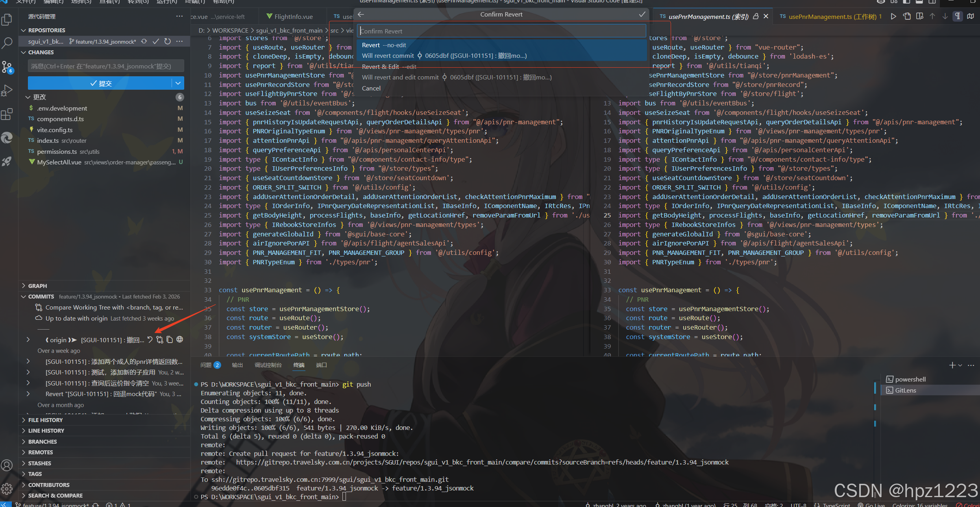Open the commit button dropdown arrow
980x507 pixels.
click(178, 83)
